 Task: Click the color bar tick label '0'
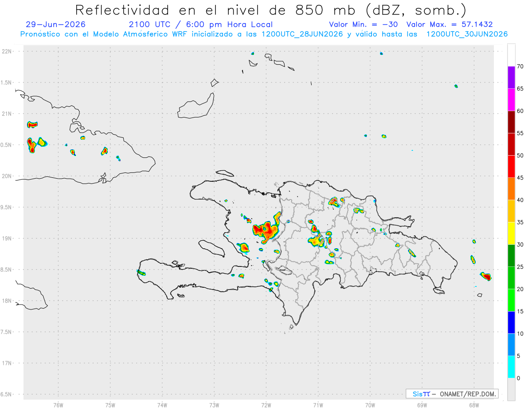pyautogui.click(x=518, y=378)
